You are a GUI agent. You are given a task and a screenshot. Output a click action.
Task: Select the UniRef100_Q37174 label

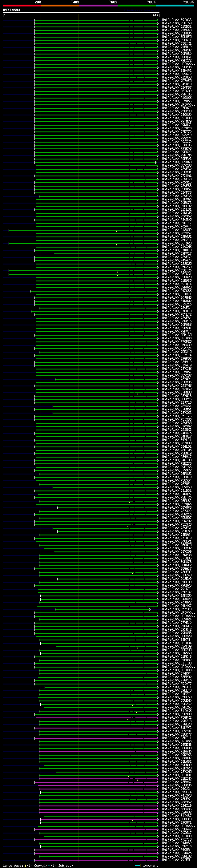tap(176, 355)
